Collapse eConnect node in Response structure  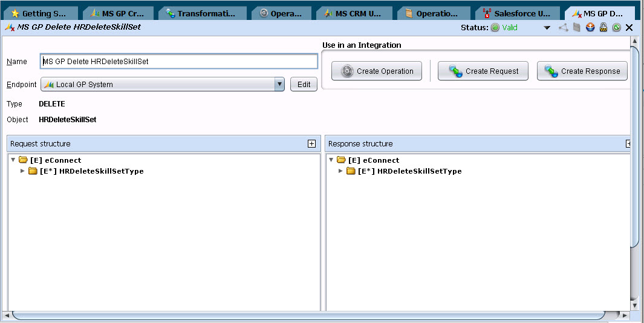coord(331,160)
